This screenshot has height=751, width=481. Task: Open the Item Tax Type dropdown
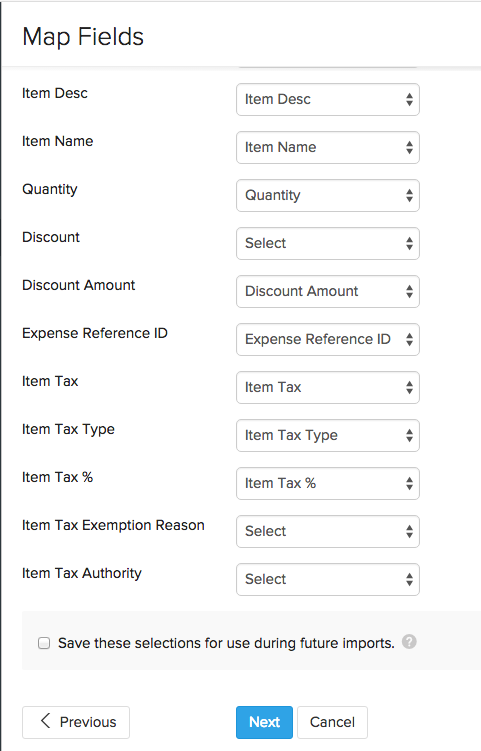(328, 435)
